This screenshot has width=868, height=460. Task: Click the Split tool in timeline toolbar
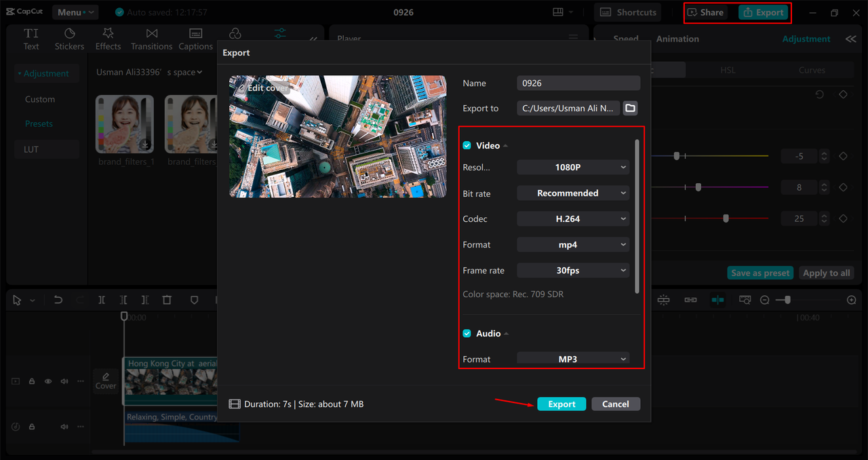point(102,300)
